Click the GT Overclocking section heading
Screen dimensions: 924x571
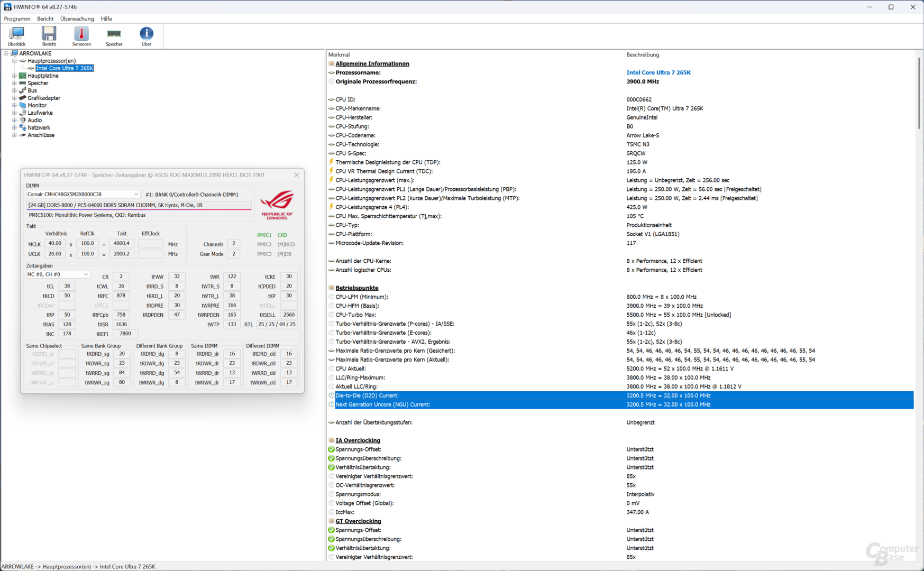pyautogui.click(x=358, y=521)
